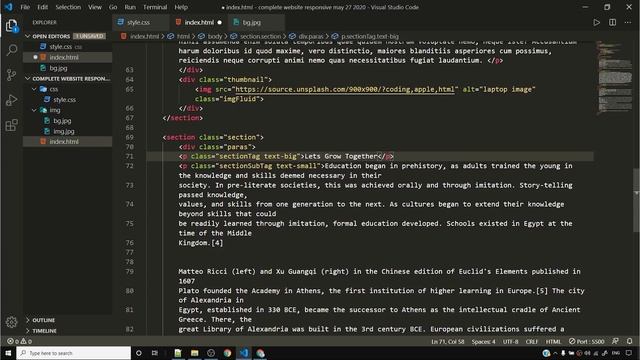Open style.css inside the css folder

pos(68,100)
